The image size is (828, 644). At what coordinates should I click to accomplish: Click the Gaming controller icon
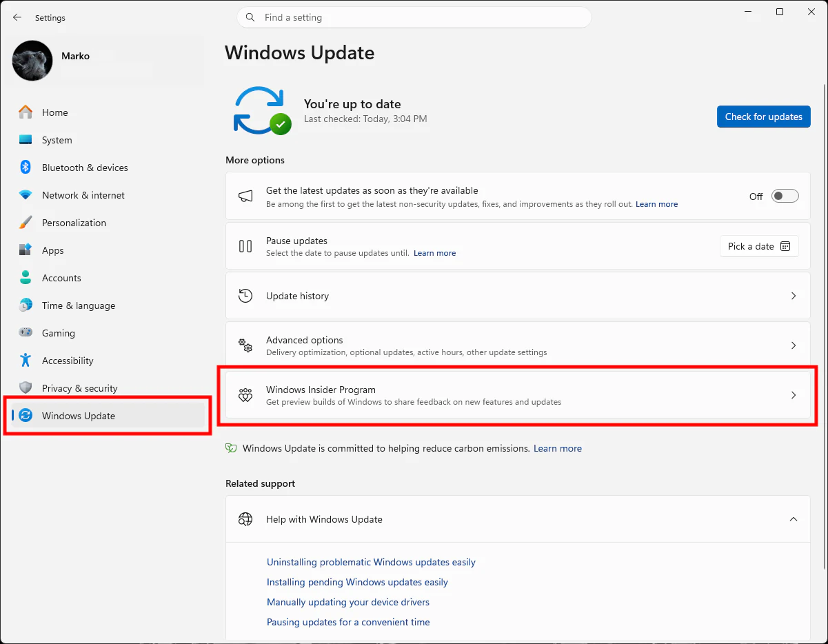point(26,333)
